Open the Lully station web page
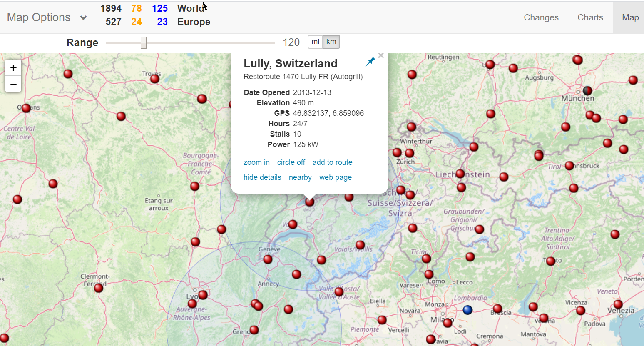The height and width of the screenshot is (346, 644). pos(336,177)
